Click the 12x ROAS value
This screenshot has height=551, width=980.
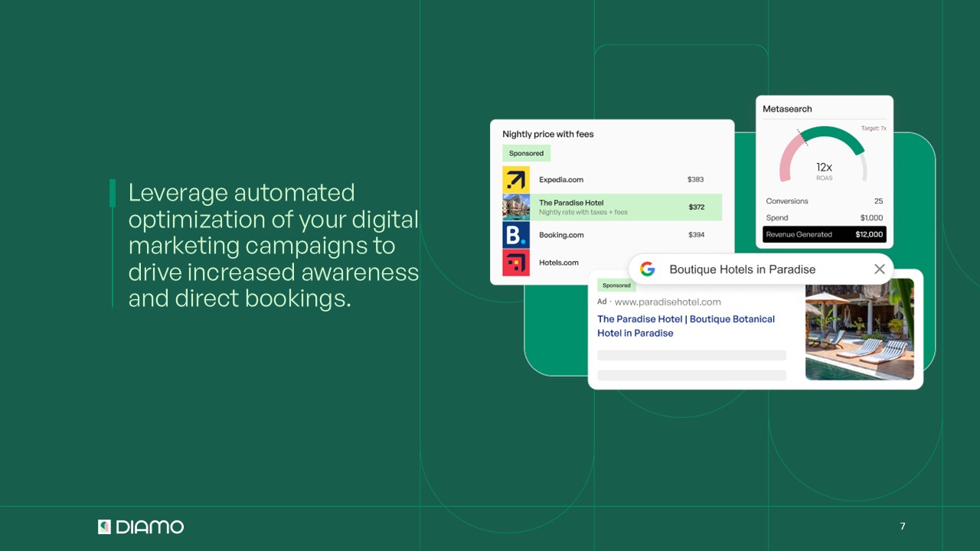click(824, 167)
